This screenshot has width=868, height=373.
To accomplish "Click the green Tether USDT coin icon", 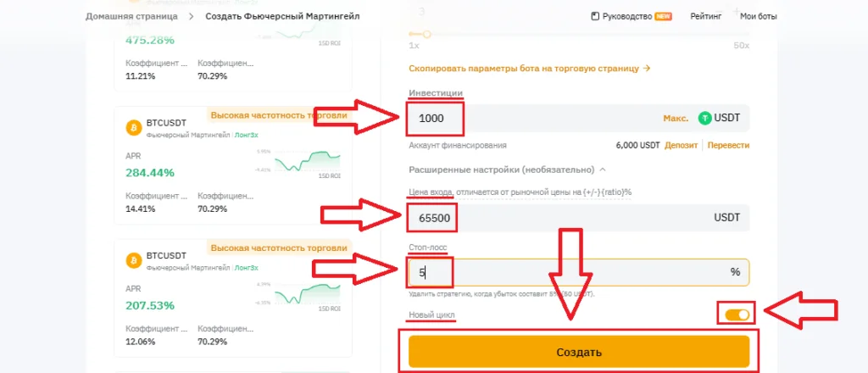I will pyautogui.click(x=704, y=118).
